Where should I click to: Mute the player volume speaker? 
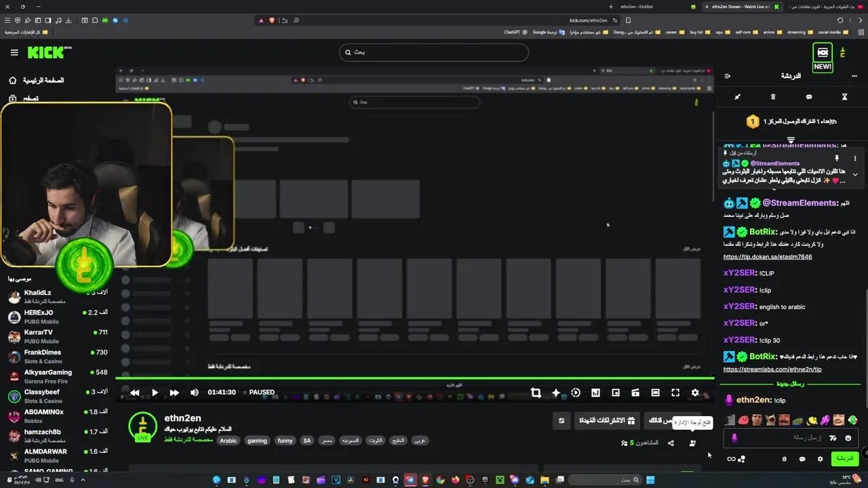tap(195, 392)
